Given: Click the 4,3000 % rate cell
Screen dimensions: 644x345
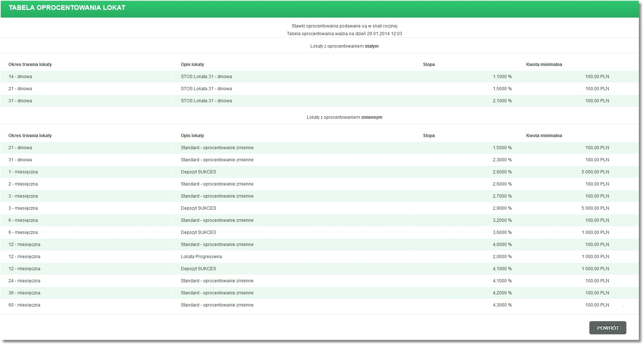Looking at the screenshot, I should point(502,305).
